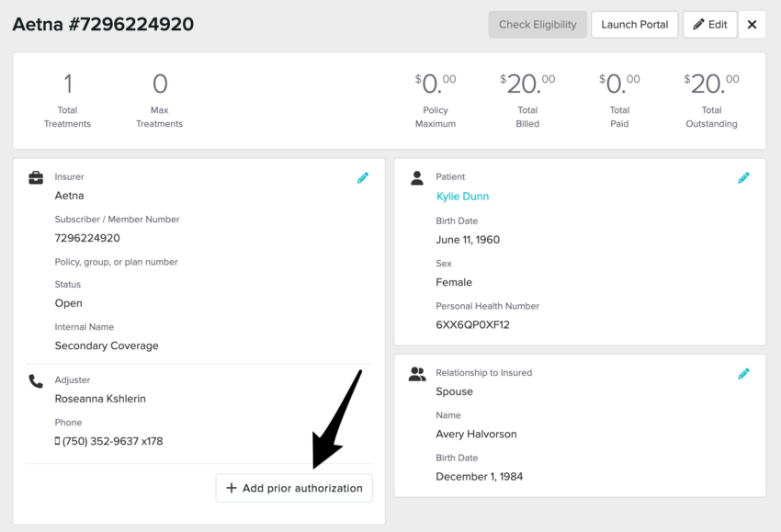Click the mobile icon before adjuster phone number
The height and width of the screenshot is (532, 781).
[57, 441]
